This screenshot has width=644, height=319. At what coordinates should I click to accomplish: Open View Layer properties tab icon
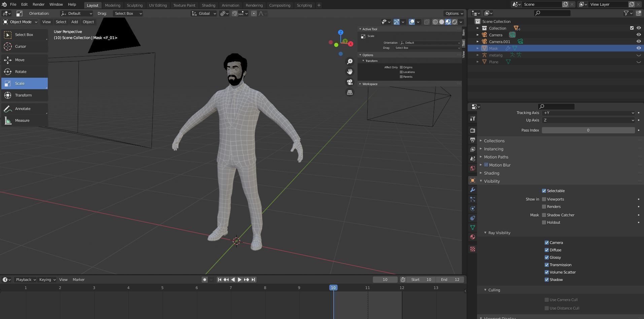pyautogui.click(x=473, y=149)
